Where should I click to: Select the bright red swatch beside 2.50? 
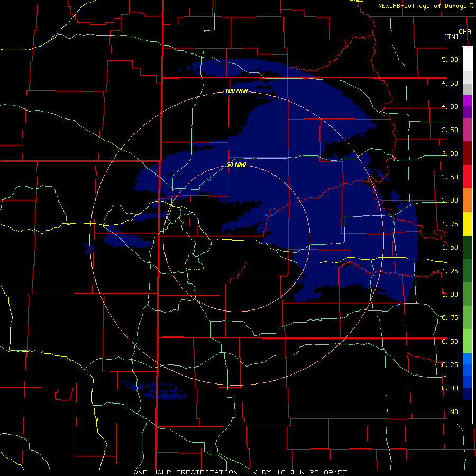click(x=467, y=177)
